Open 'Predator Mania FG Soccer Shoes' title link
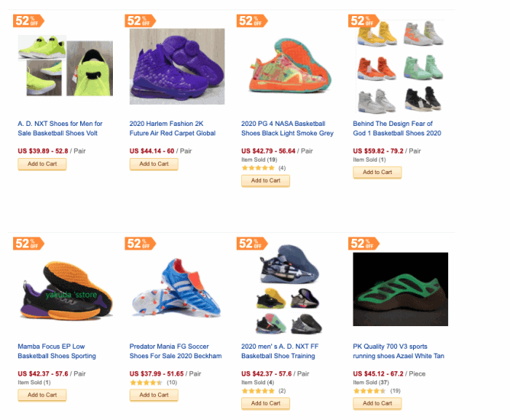Screen dimensions: 510x420 point(176,351)
